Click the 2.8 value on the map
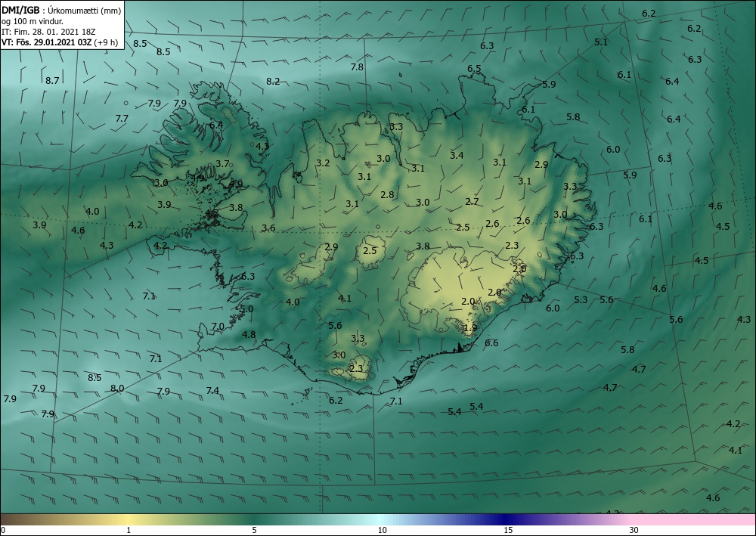 click(387, 195)
